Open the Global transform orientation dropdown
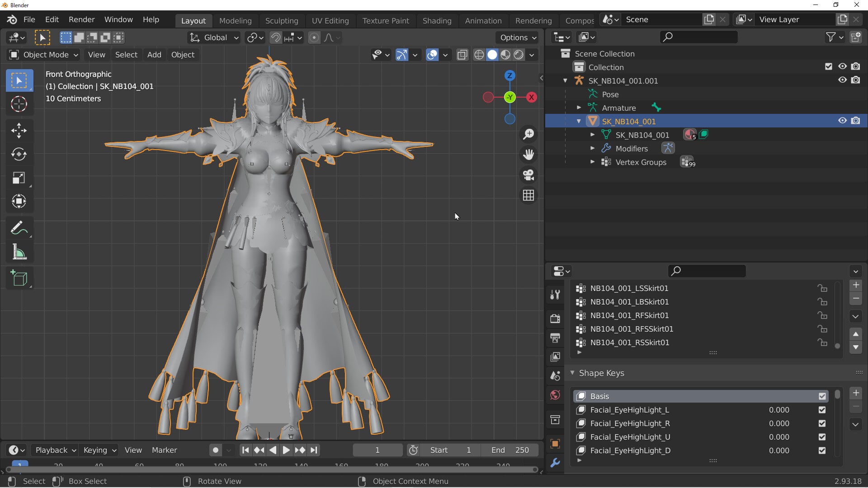 (214, 38)
